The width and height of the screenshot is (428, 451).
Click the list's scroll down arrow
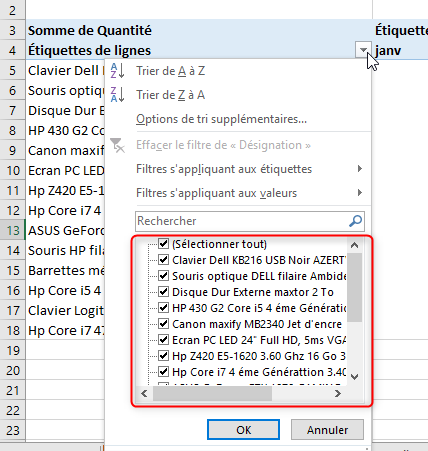355,377
